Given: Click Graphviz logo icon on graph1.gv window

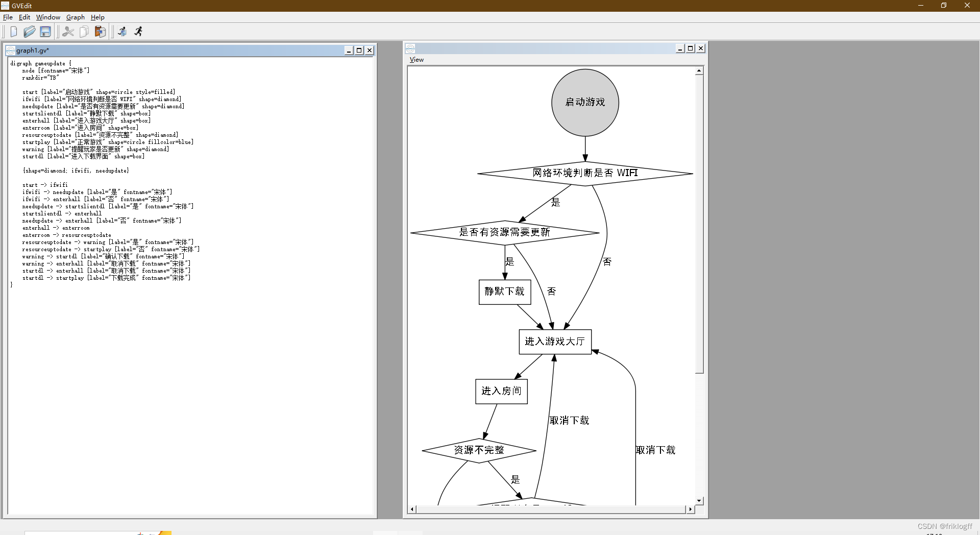Looking at the screenshot, I should tap(10, 51).
